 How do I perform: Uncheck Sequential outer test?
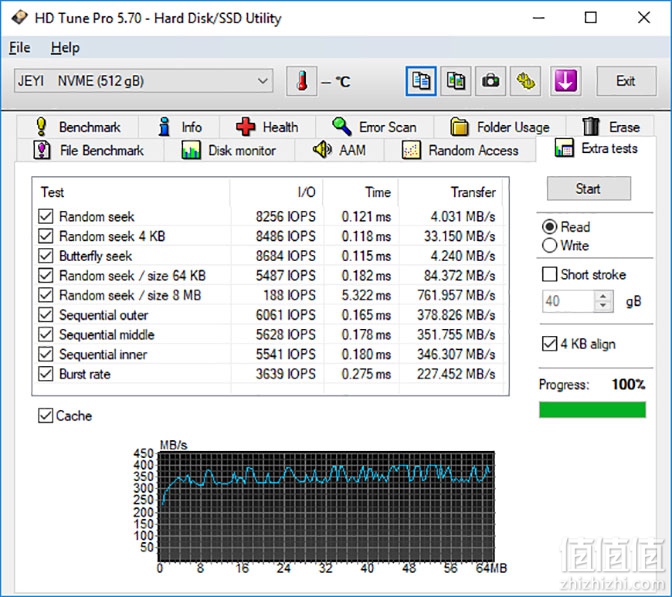click(45, 315)
